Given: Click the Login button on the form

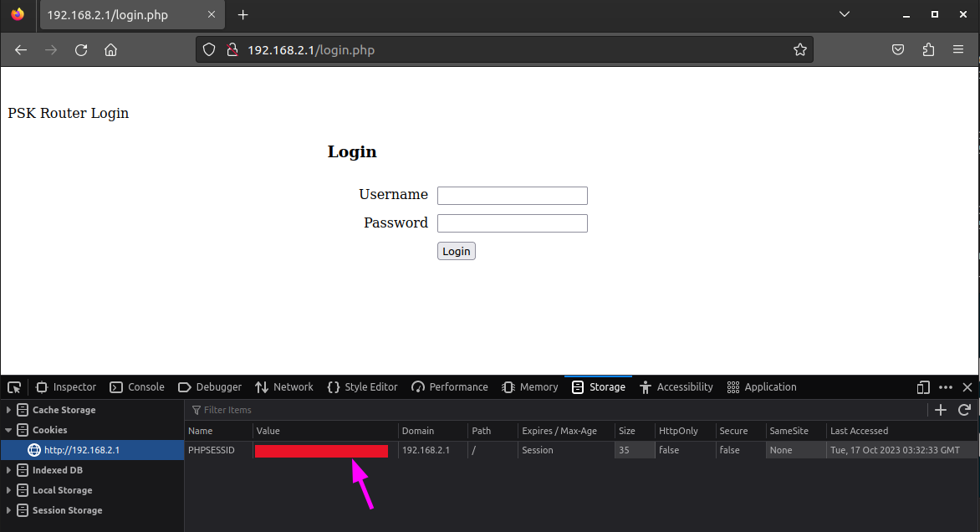Looking at the screenshot, I should click(456, 250).
